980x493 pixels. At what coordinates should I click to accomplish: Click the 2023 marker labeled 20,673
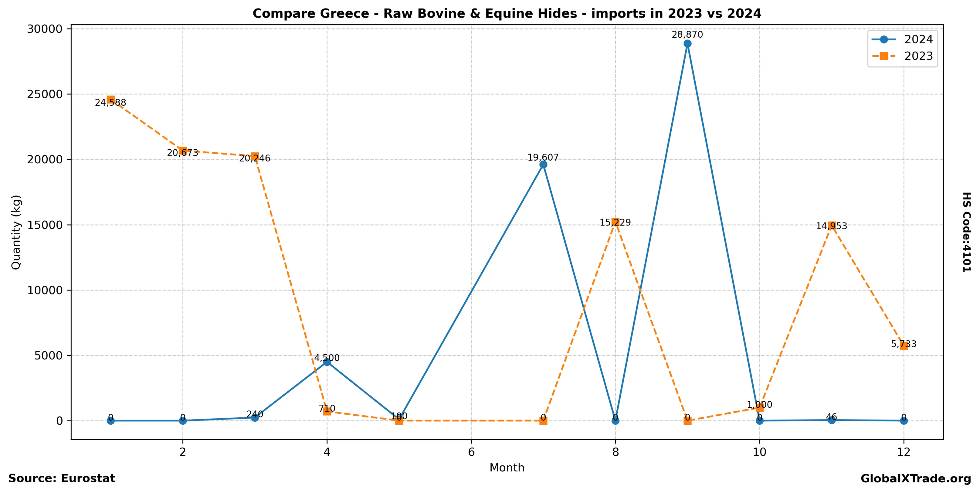click(183, 151)
